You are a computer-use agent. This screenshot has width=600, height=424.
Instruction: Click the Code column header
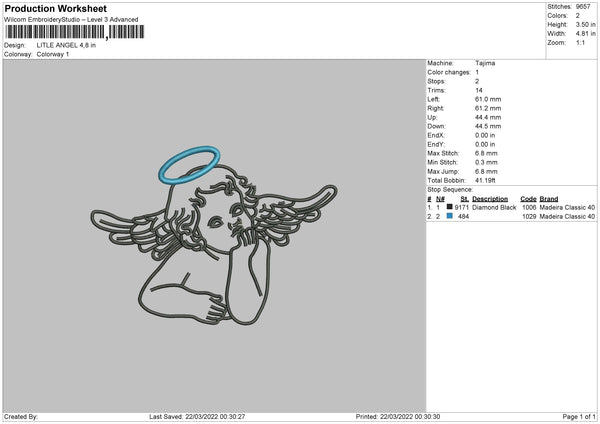(528, 199)
